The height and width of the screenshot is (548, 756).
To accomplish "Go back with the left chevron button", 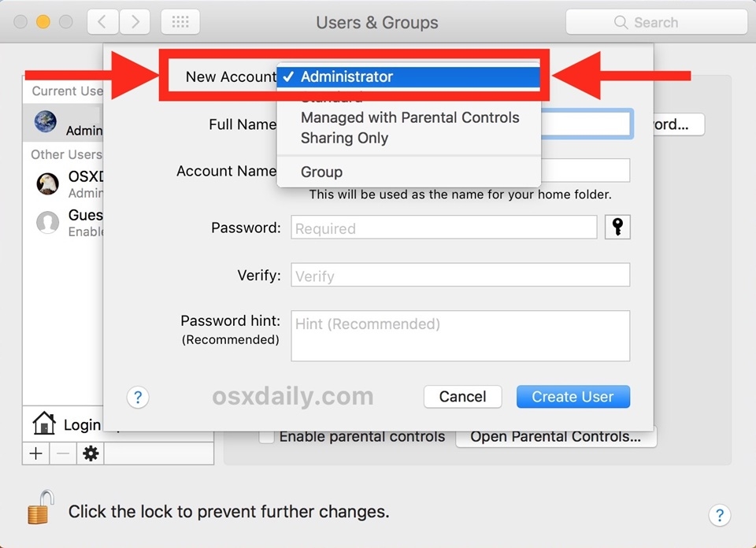I will (103, 22).
